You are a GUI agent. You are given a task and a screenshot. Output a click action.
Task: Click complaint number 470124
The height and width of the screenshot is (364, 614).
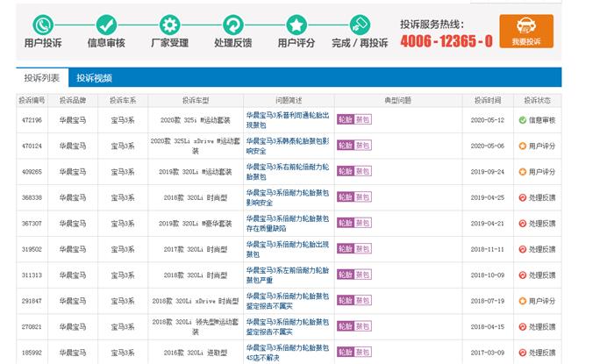[32, 146]
